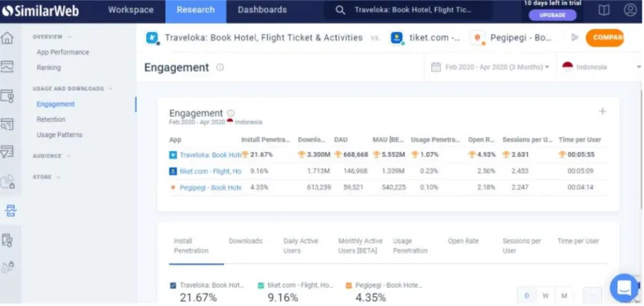This screenshot has height=306, width=644.
Task: Uncheck the tiket.com chart legend checkbox
Action: click(261, 286)
